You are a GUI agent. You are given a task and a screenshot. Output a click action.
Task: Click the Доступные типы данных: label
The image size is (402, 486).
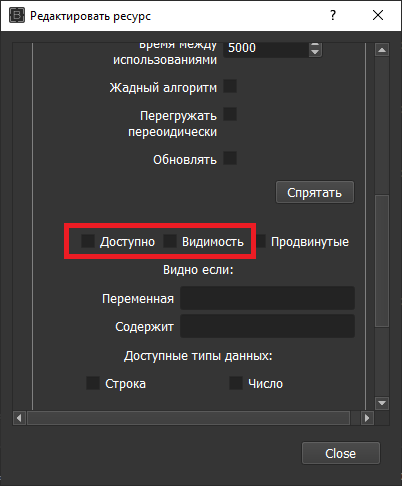tap(198, 356)
